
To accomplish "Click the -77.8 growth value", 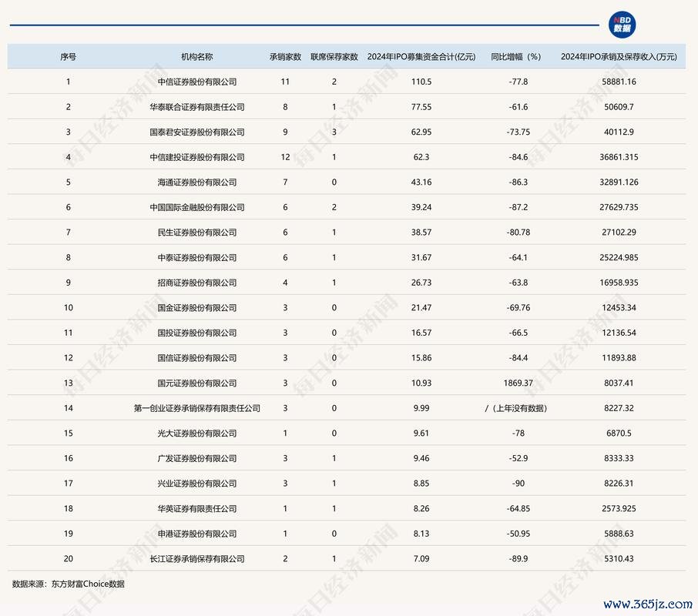I will (518, 82).
